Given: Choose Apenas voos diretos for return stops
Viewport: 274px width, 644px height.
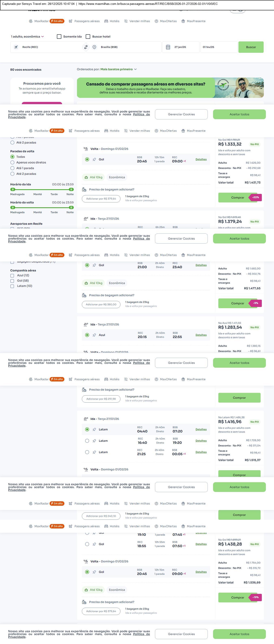Looking at the screenshot, I should [x=12, y=162].
